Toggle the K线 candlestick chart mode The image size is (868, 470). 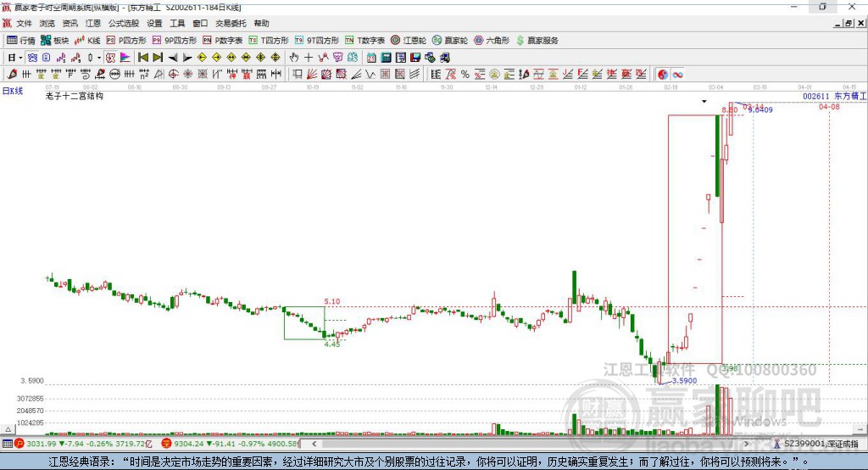(87, 40)
